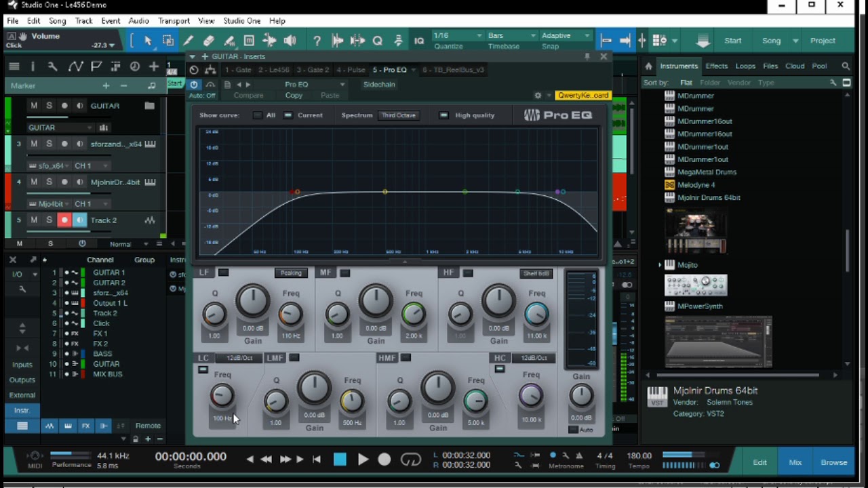The height and width of the screenshot is (488, 868).
Task: Open the routing icon in Inserts header
Action: pyautogui.click(x=210, y=70)
